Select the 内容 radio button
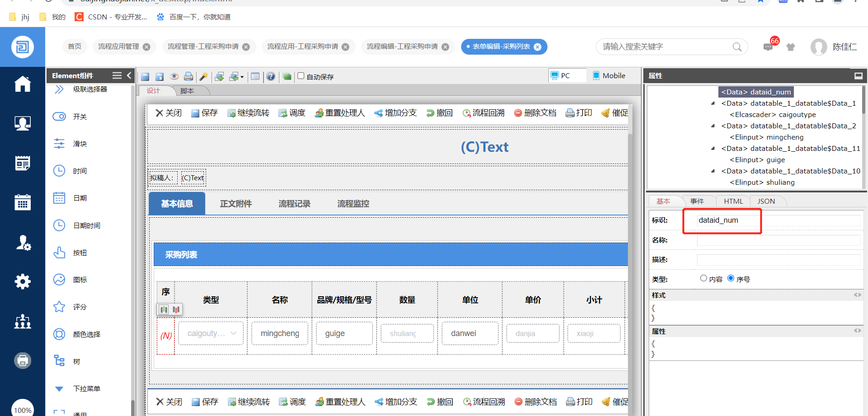The height and width of the screenshot is (416, 868). (x=703, y=278)
